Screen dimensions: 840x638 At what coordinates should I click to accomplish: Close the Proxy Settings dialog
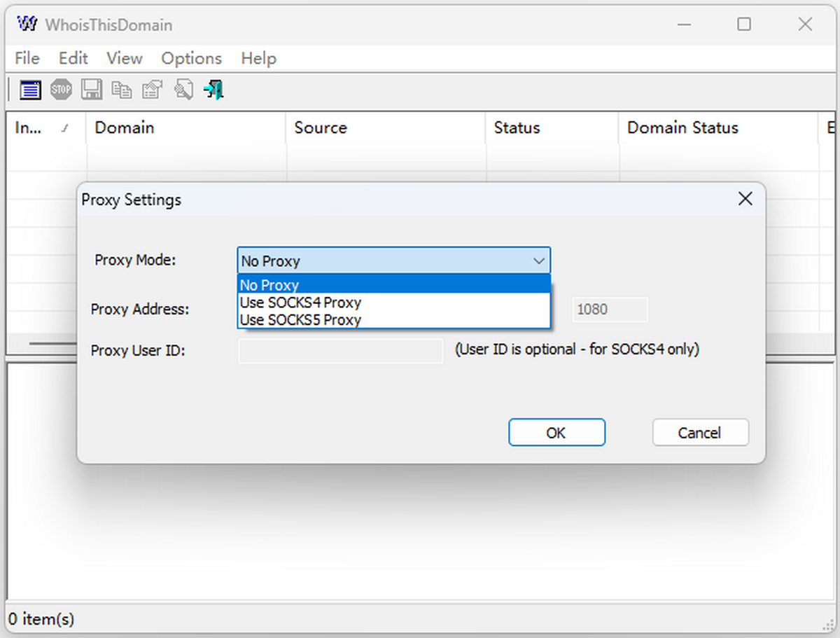tap(745, 200)
